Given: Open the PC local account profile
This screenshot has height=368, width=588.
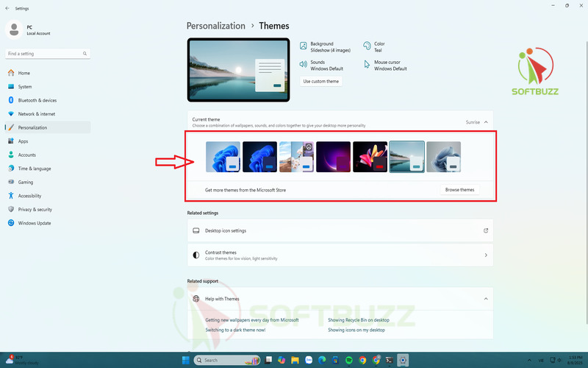Looking at the screenshot, I should pyautogui.click(x=28, y=29).
